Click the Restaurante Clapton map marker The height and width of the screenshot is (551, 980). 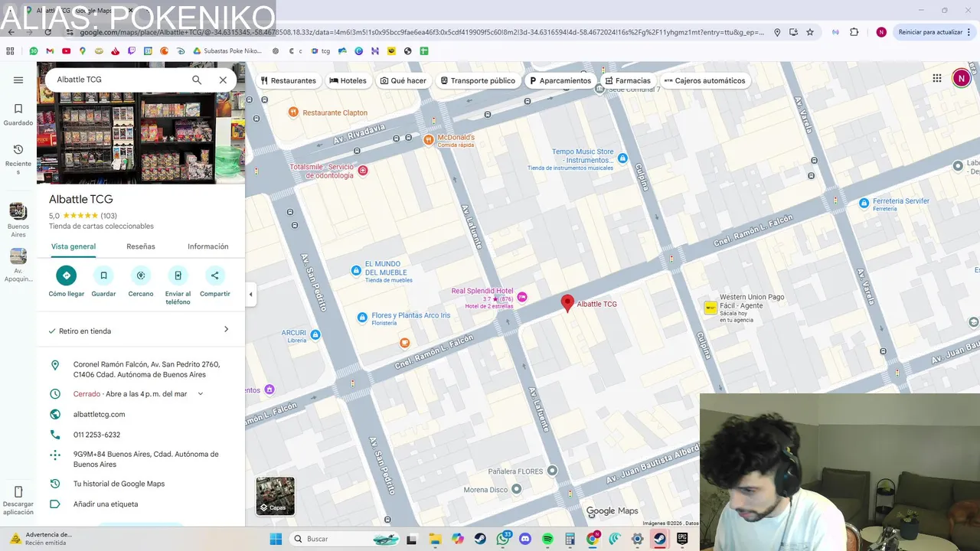292,112
